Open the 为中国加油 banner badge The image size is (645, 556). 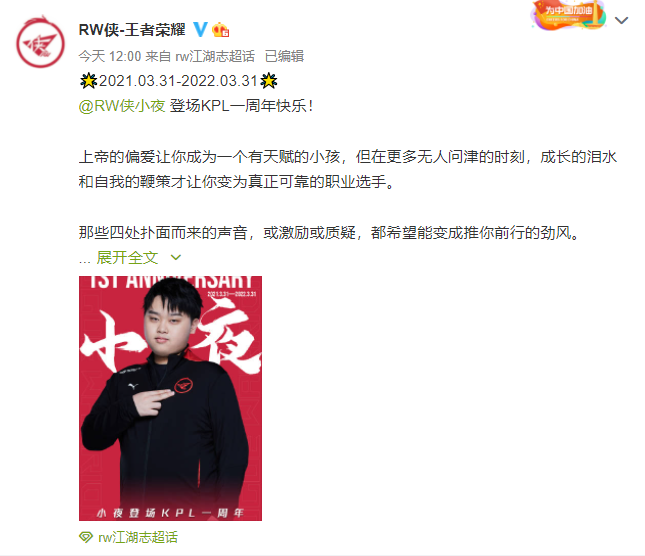click(x=569, y=15)
